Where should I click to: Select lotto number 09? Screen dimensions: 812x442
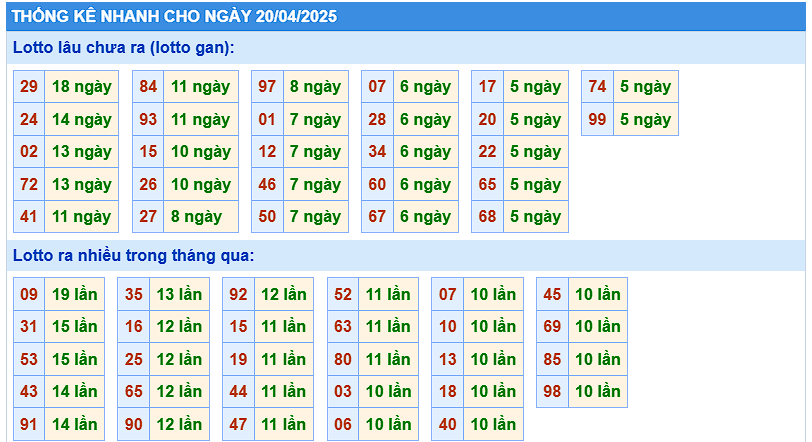coord(29,294)
